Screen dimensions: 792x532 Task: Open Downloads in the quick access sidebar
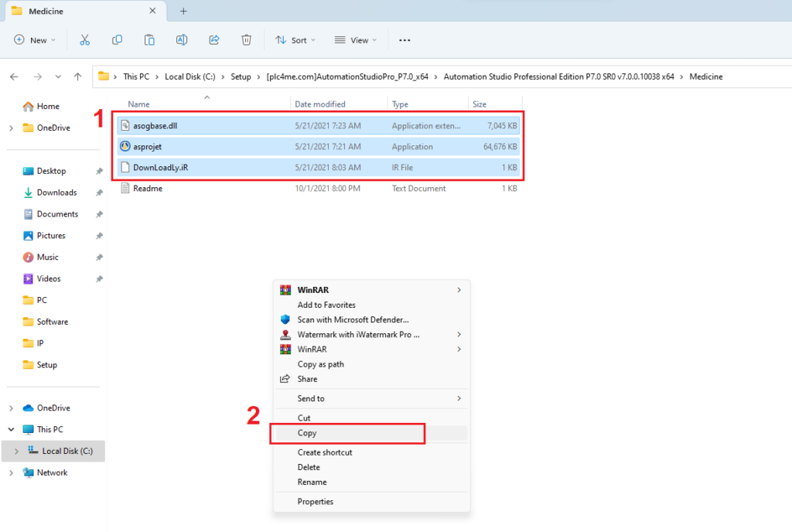(56, 193)
